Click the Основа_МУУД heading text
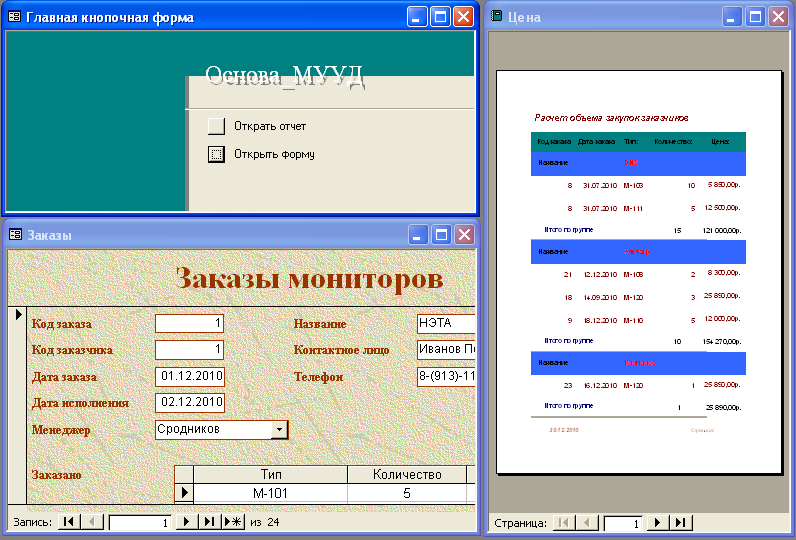Viewport: 796px width, 540px height. (284, 76)
